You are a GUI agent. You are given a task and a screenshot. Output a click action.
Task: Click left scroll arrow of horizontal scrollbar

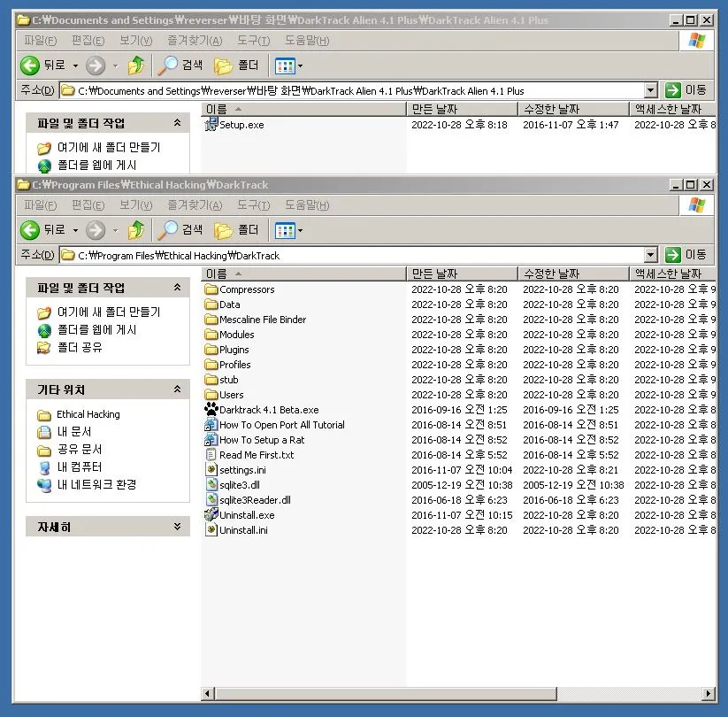click(x=207, y=694)
